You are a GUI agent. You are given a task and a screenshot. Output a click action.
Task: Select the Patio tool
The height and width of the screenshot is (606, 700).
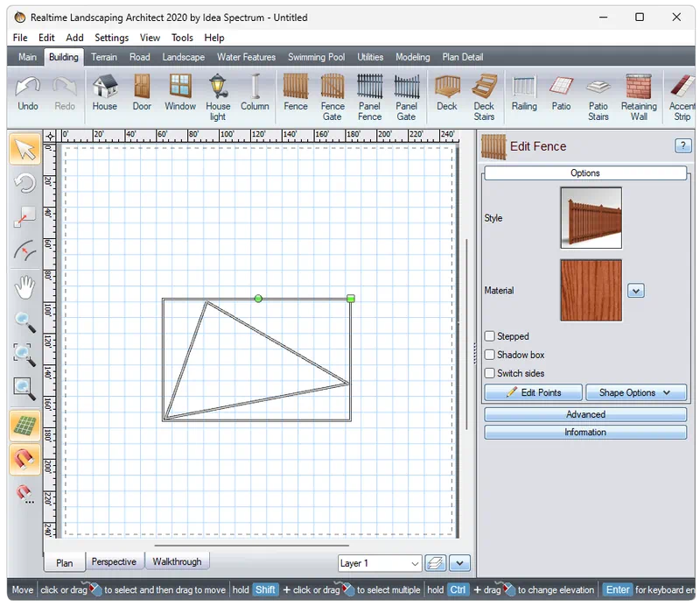click(x=561, y=95)
